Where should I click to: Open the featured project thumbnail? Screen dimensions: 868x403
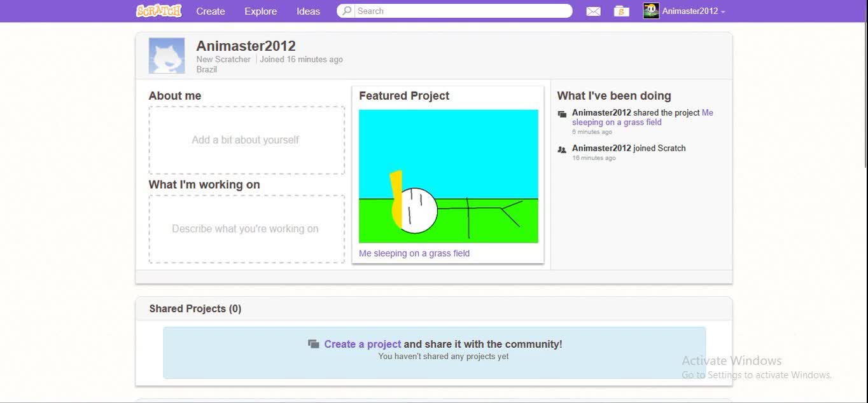(449, 176)
